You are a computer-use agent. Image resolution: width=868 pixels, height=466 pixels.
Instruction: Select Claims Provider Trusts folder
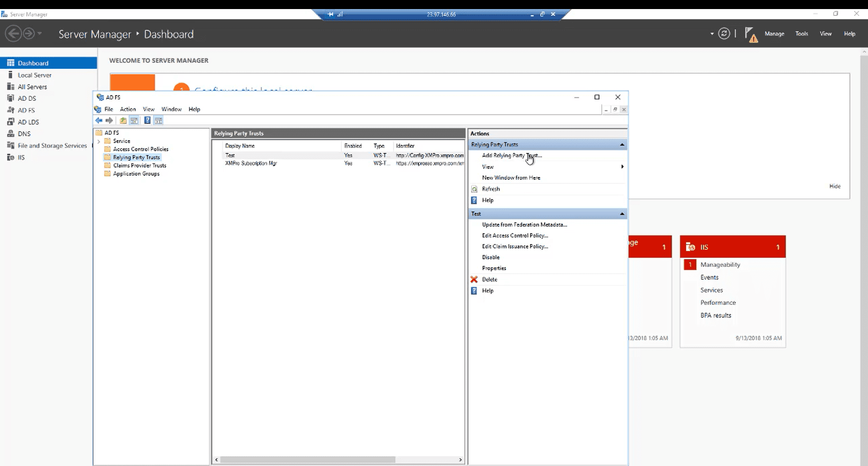(139, 166)
